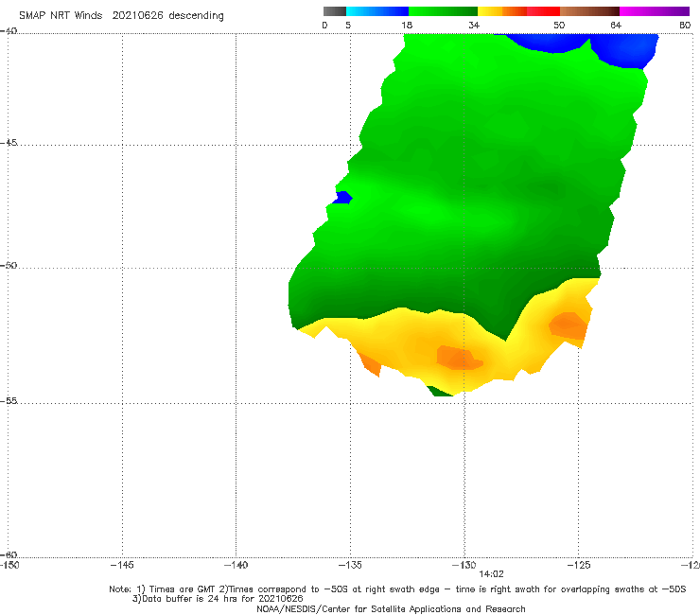Screen dimensions: 700x615
Task: Click the latitude label '-55'
Action: (x=9, y=400)
